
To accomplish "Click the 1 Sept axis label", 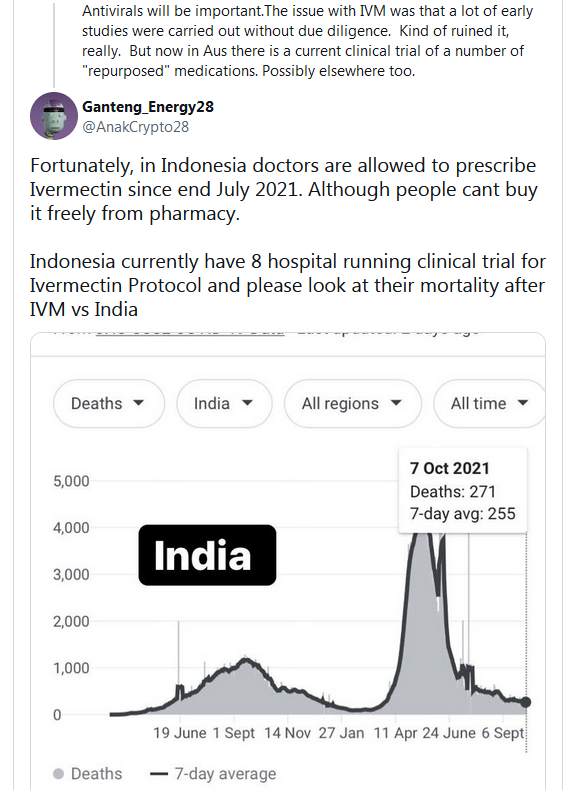I will pyautogui.click(x=233, y=733).
